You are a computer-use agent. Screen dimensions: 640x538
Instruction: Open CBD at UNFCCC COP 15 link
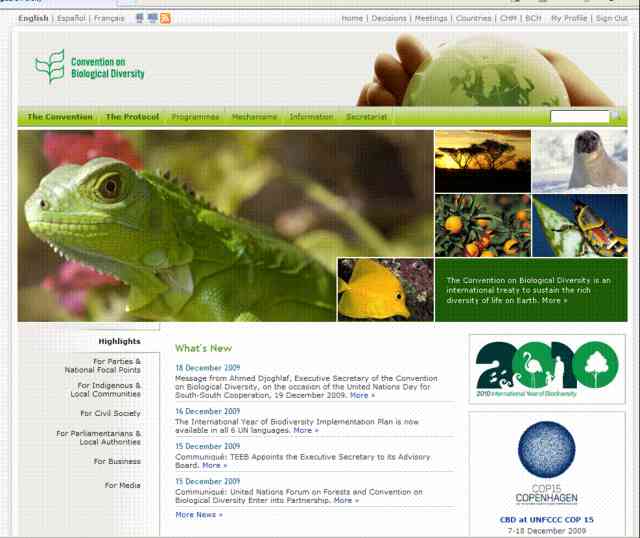click(547, 520)
